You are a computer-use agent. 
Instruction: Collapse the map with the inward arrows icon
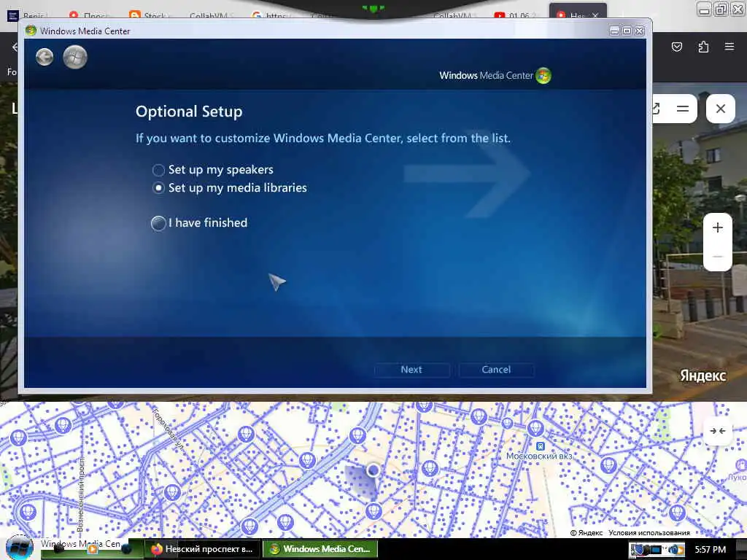[x=718, y=431]
